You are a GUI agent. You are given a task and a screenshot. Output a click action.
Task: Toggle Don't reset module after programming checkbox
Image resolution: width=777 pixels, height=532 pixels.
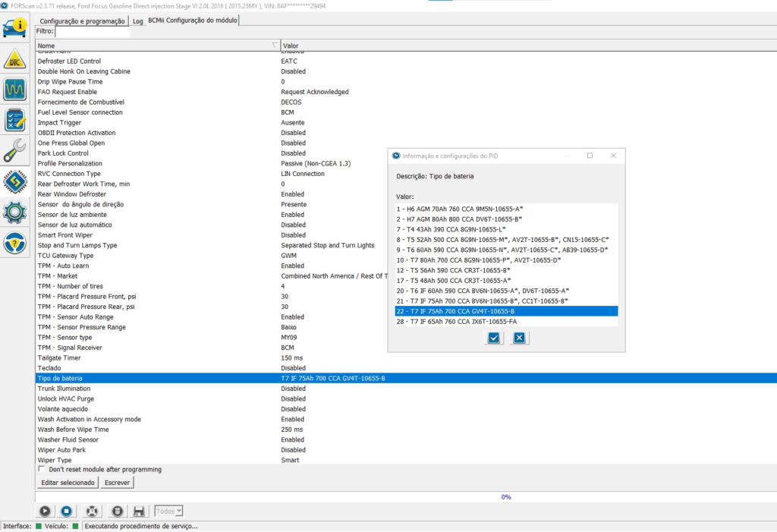42,469
